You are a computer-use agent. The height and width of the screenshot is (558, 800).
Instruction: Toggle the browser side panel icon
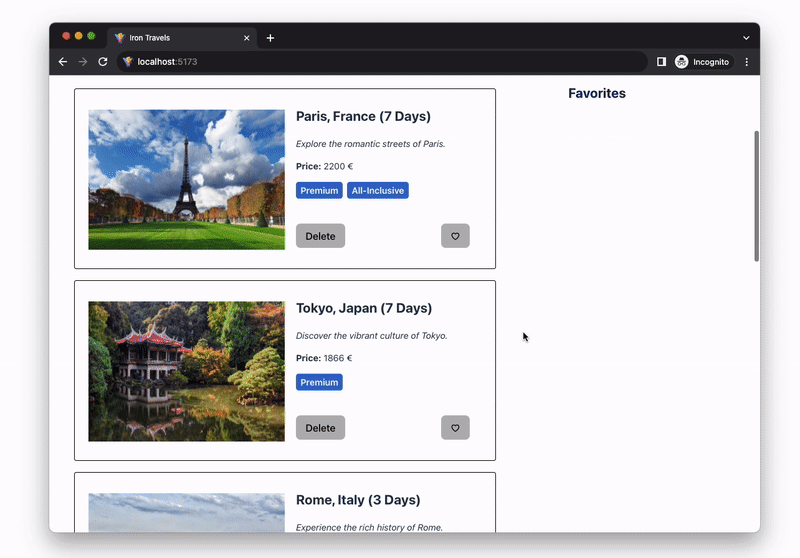point(661,62)
